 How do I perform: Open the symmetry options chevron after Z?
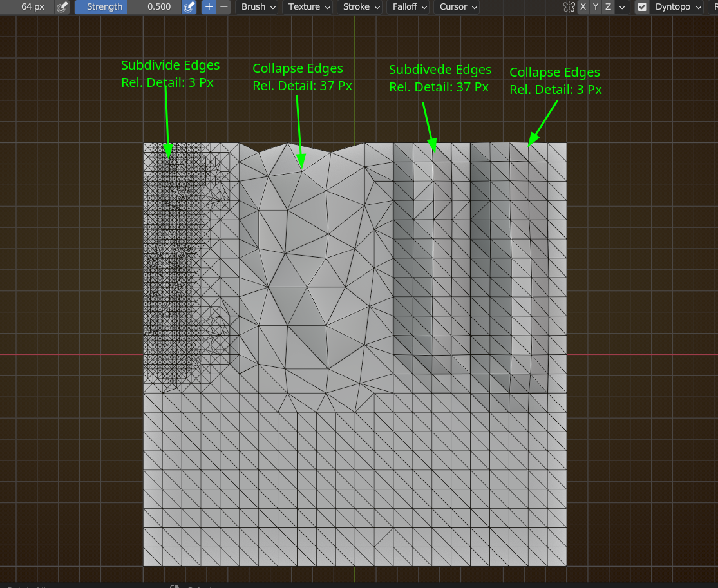622,7
